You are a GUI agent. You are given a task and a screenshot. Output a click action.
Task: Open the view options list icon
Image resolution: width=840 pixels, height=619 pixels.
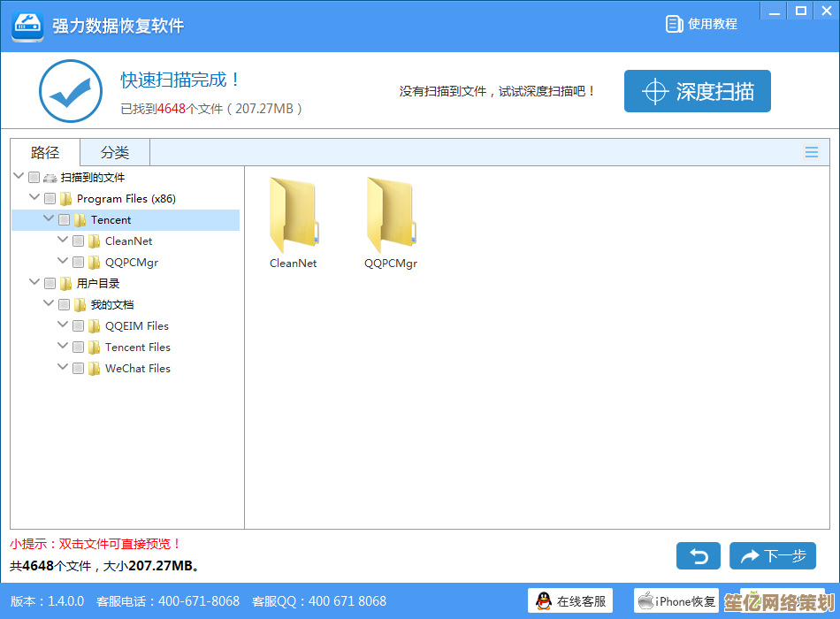point(811,152)
